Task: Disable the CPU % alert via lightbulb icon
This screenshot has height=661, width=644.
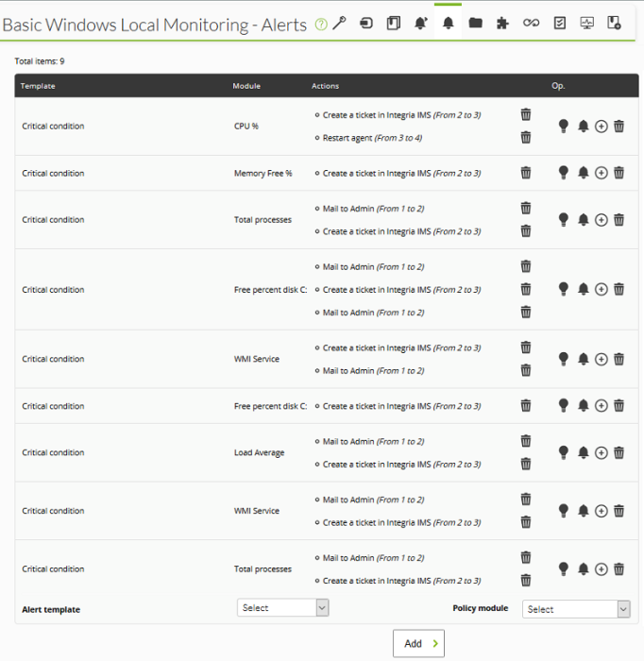Action: (564, 126)
